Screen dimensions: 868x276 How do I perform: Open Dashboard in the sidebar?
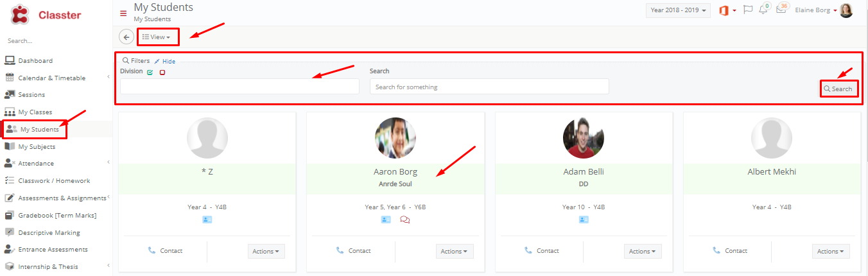pyautogui.click(x=35, y=60)
